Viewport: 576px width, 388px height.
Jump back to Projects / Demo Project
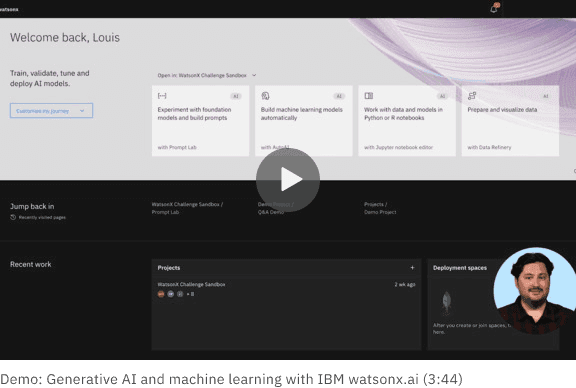tap(380, 208)
